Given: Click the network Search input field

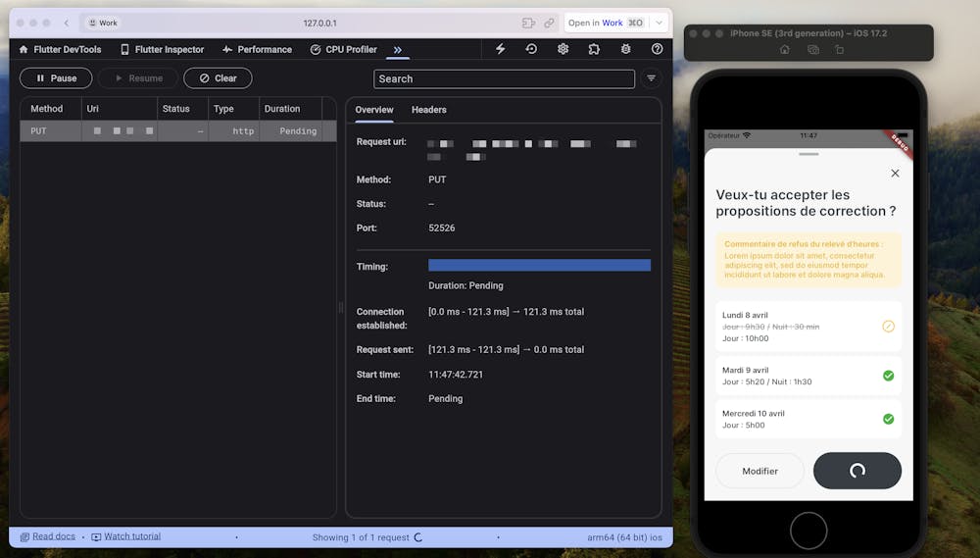Looking at the screenshot, I should (x=504, y=78).
